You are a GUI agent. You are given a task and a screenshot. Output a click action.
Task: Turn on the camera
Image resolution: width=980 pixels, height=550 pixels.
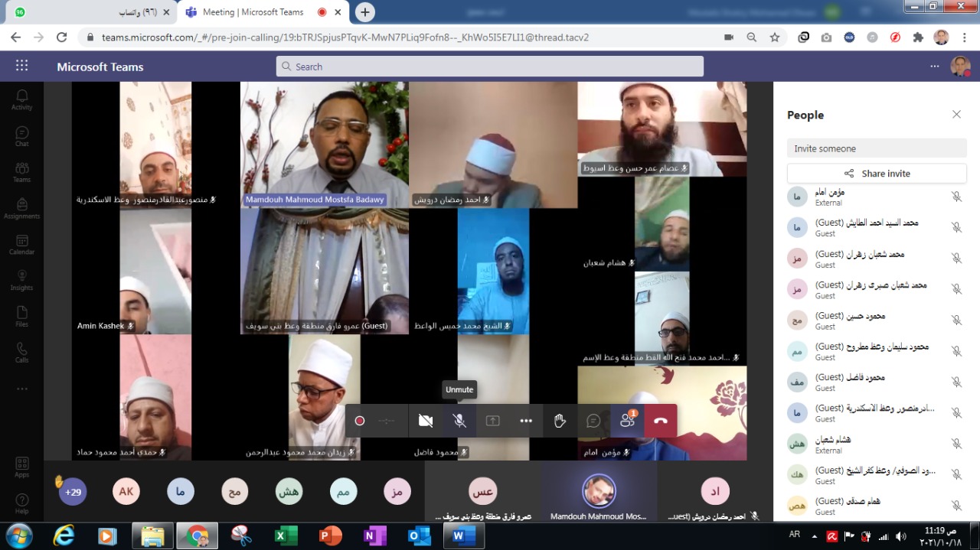pyautogui.click(x=426, y=421)
